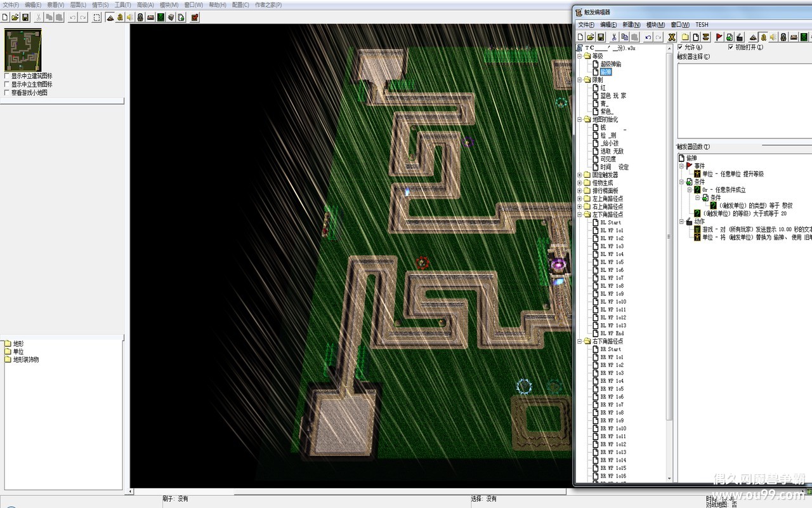Collapse the 左下角路径点 folder
Screen dimensions: 812x508
(579, 215)
